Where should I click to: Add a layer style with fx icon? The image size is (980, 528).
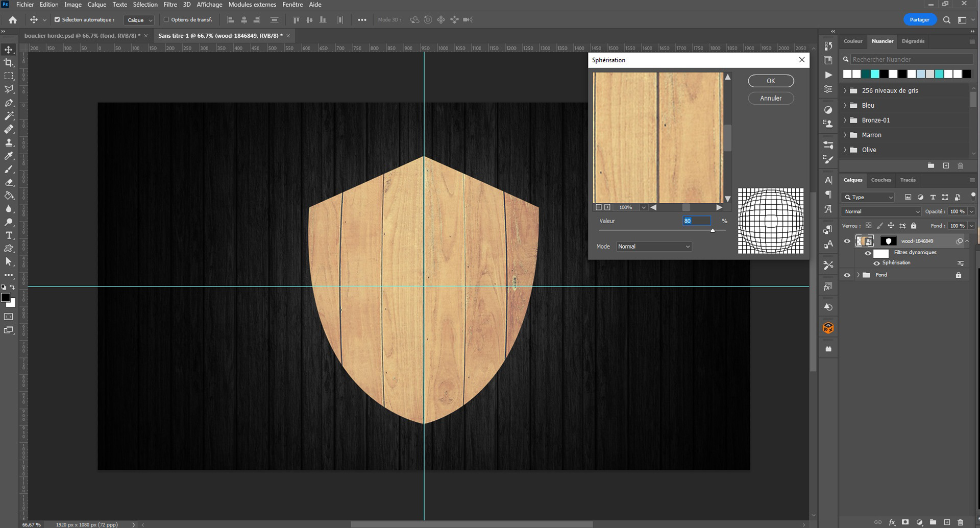pos(892,522)
